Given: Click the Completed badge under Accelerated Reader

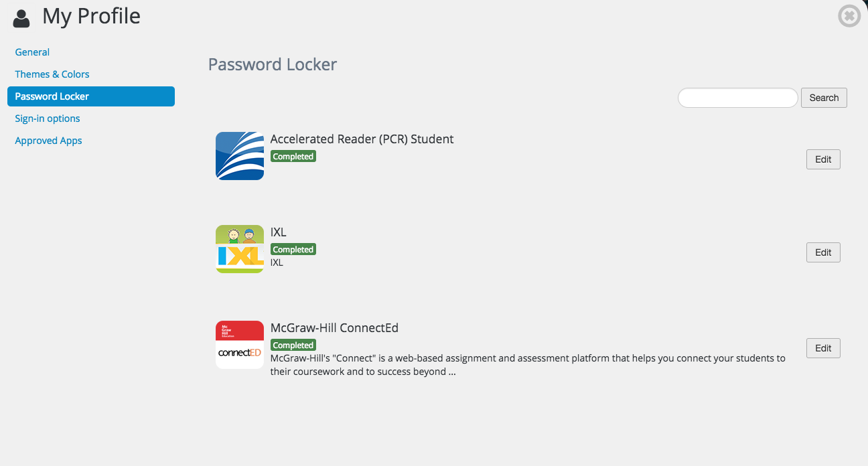Looking at the screenshot, I should pyautogui.click(x=293, y=156).
